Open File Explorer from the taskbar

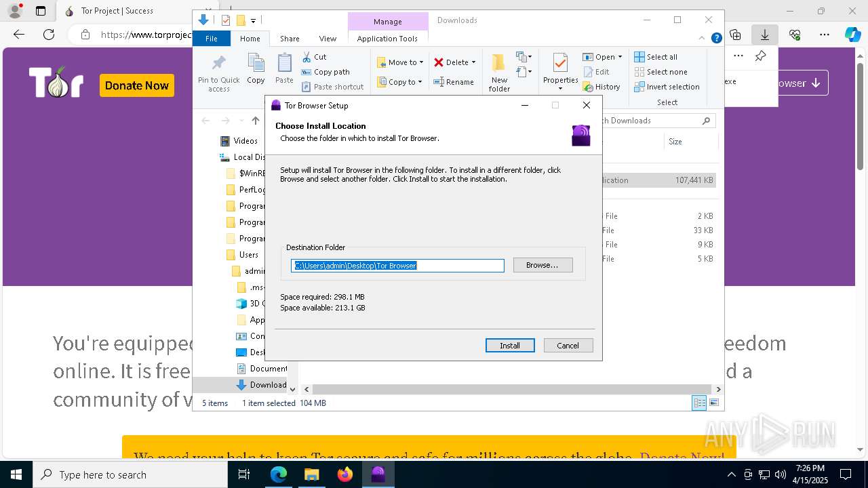coord(311,474)
